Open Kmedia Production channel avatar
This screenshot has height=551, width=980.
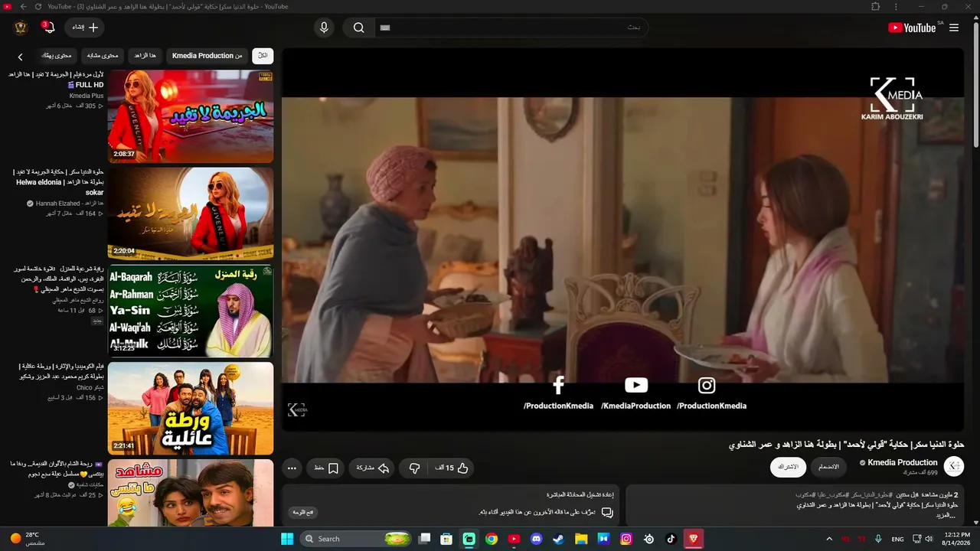(x=953, y=466)
